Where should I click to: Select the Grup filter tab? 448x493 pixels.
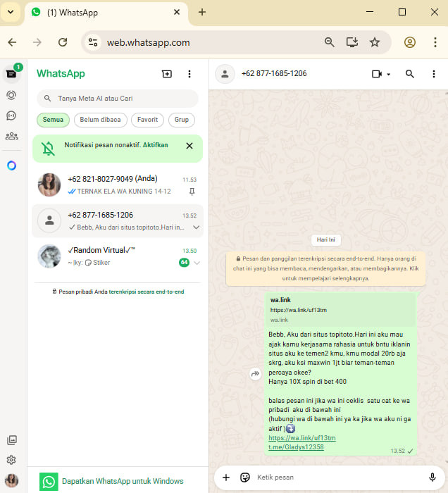tap(182, 120)
